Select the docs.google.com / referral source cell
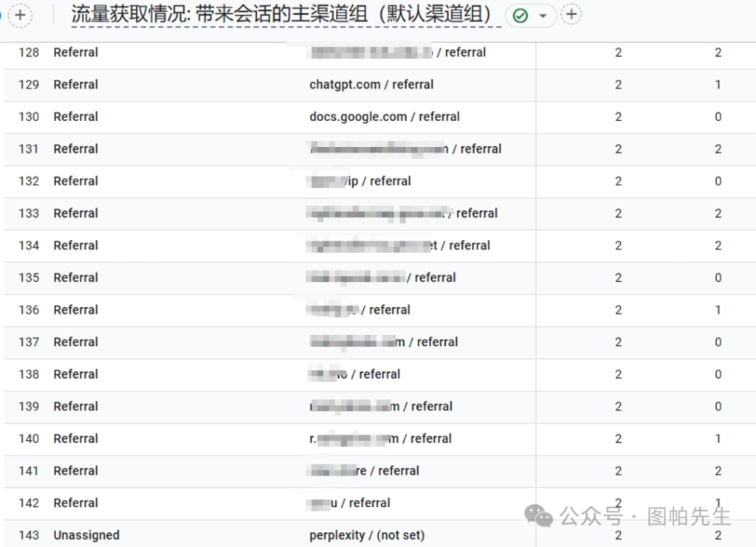This screenshot has height=547, width=756. pos(384,117)
